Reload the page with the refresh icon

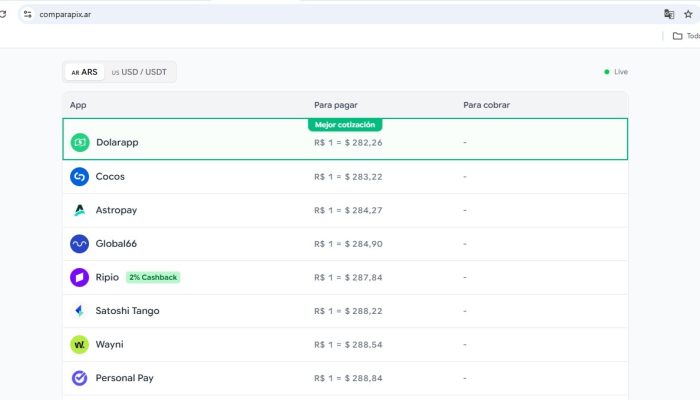3,14
